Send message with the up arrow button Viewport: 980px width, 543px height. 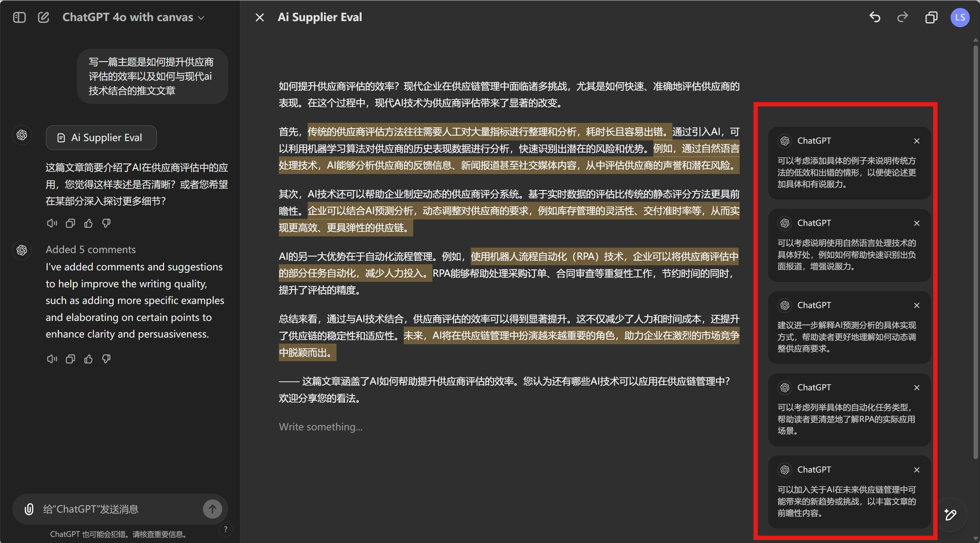212,509
